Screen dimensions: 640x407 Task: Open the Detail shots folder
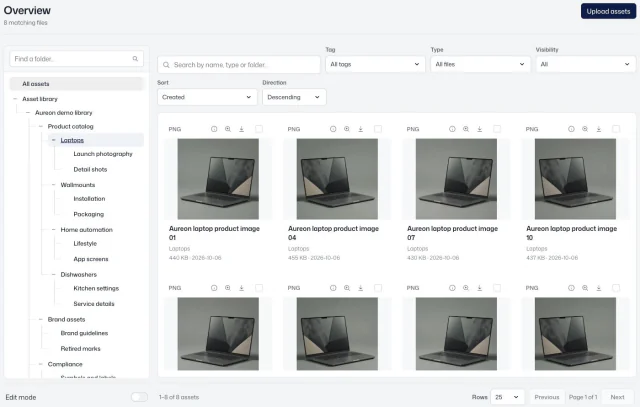[90, 169]
